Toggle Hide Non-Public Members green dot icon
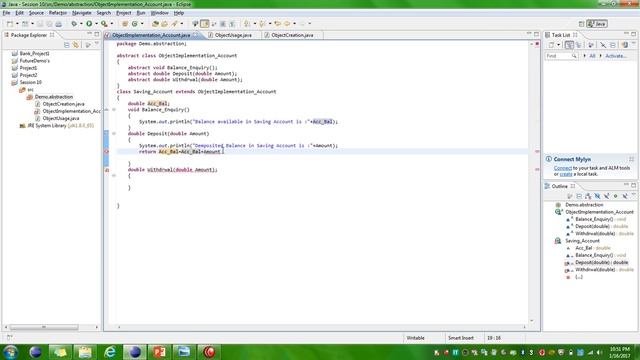The image size is (640, 360). point(616,196)
